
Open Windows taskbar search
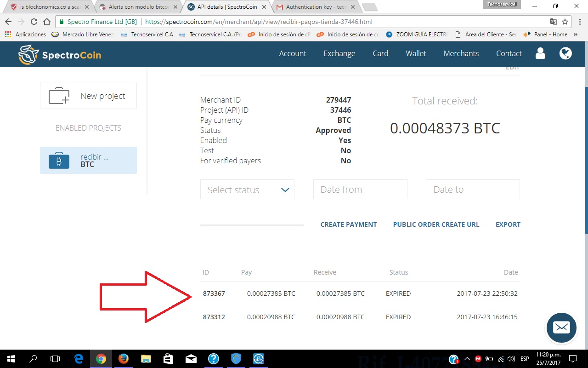tap(33, 359)
